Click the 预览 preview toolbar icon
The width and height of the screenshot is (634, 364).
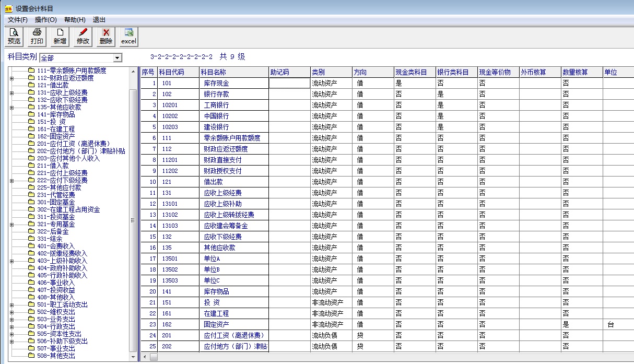click(x=14, y=37)
